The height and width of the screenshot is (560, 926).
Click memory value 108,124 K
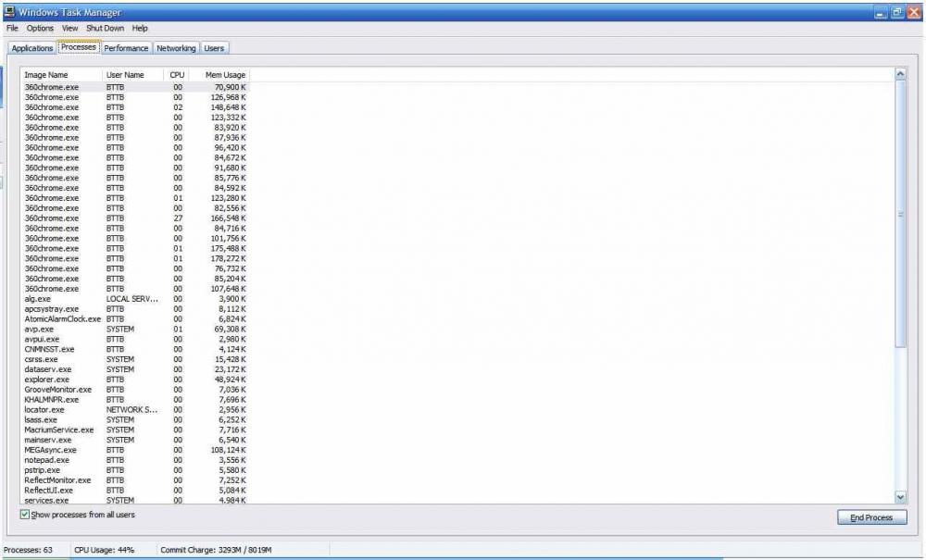[229, 450]
